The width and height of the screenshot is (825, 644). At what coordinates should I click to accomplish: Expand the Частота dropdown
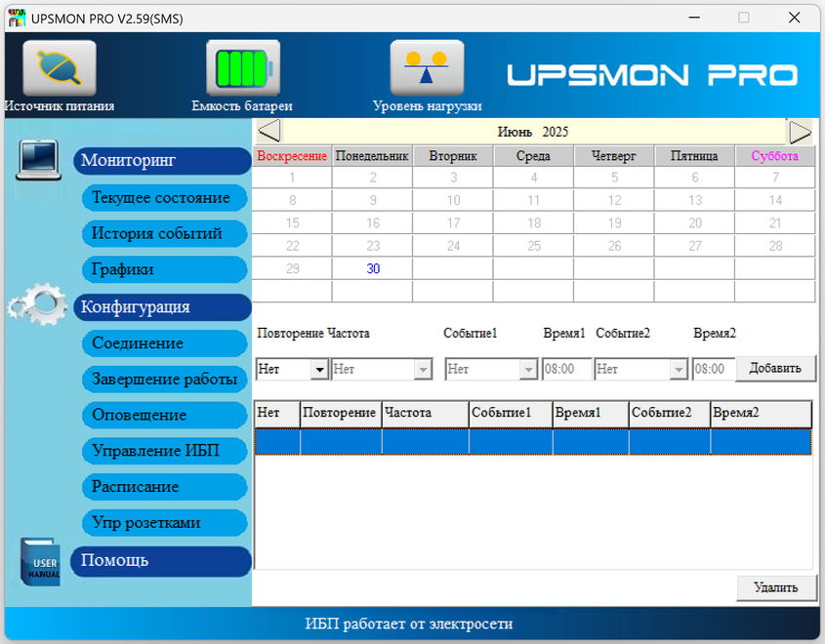pyautogui.click(x=423, y=369)
